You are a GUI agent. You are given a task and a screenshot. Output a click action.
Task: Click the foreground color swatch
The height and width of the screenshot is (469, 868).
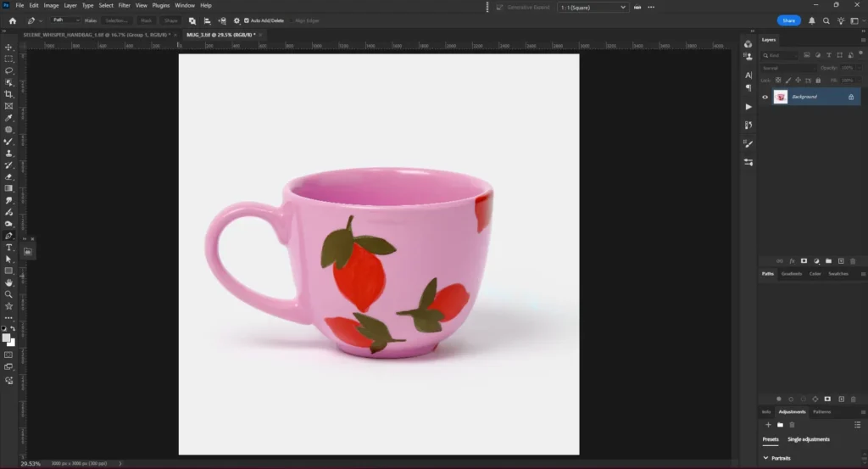pyautogui.click(x=7, y=338)
